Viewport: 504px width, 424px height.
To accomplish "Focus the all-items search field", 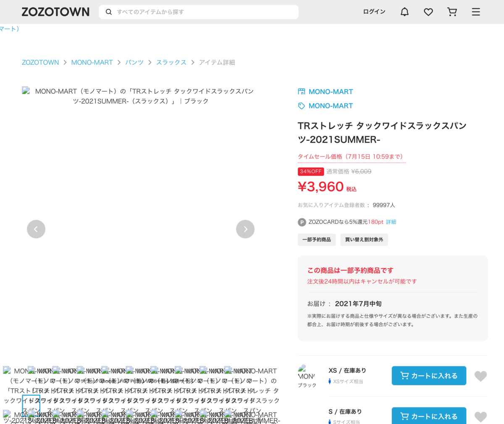I will [x=199, y=12].
